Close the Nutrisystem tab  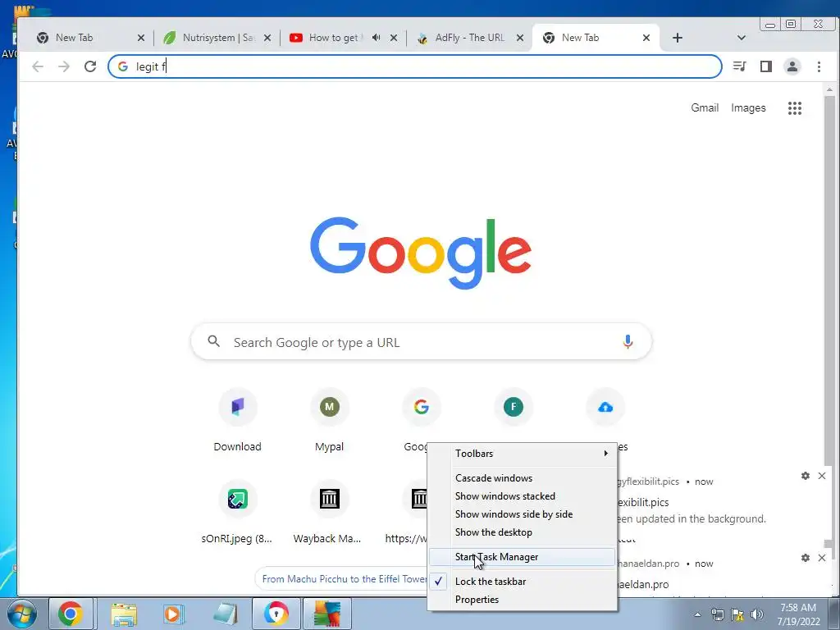click(267, 38)
